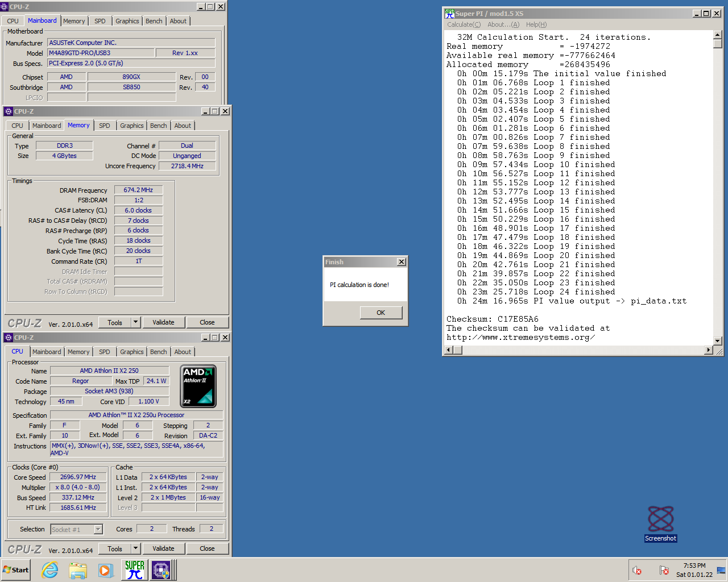Click the ASUSTeK Computer INC. manufacturer field
The width and height of the screenshot is (728, 582).
click(131, 43)
